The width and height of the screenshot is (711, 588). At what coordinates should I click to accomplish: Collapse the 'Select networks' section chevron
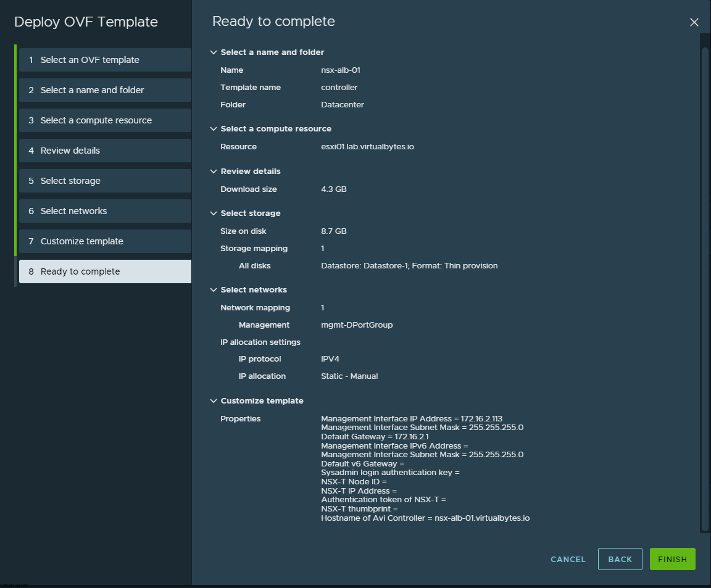point(214,290)
